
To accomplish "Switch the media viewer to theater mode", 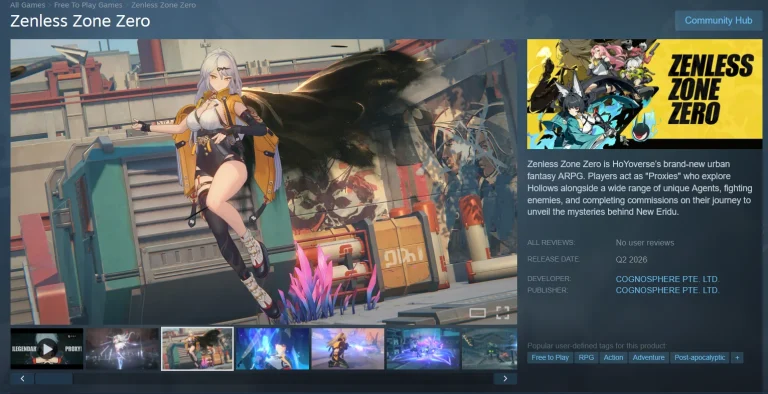I will (478, 313).
